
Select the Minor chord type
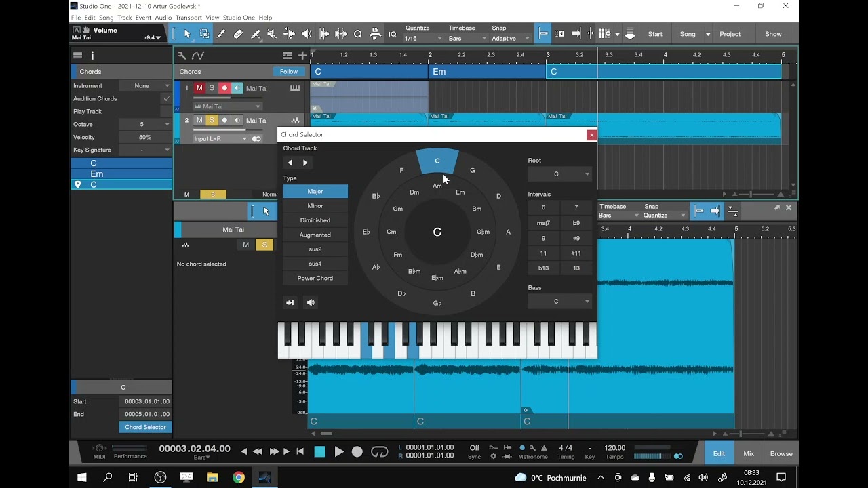click(x=315, y=206)
